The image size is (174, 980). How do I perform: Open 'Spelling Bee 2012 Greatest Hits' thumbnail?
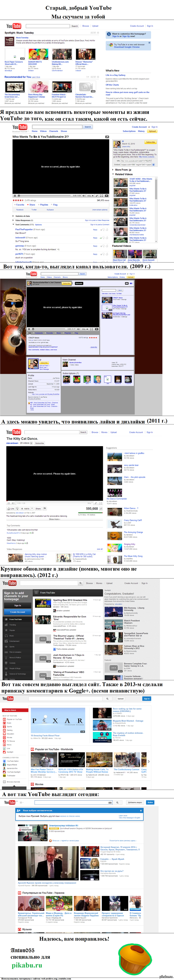[x=43, y=603]
